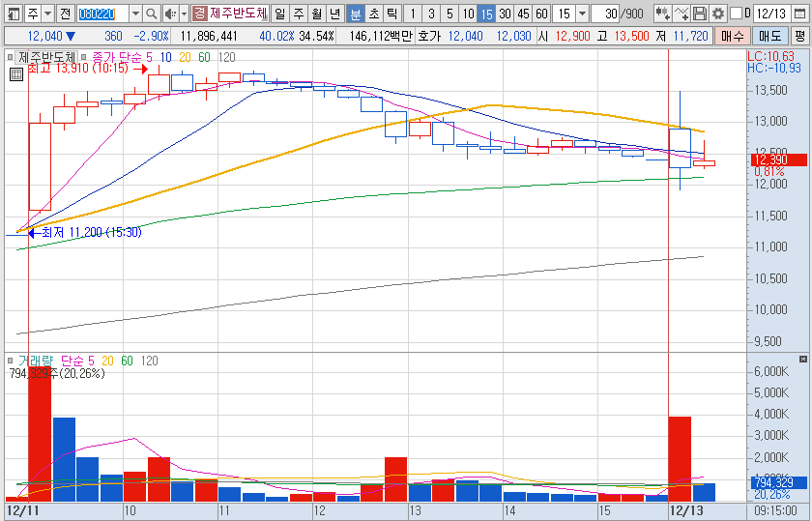
Task: Click the change rate -2.90%
Action: click(x=151, y=36)
